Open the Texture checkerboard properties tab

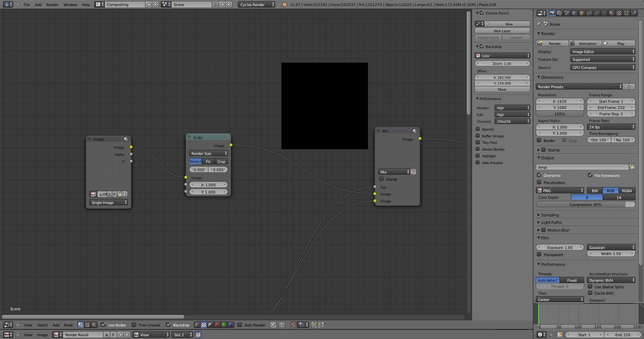coord(619,13)
